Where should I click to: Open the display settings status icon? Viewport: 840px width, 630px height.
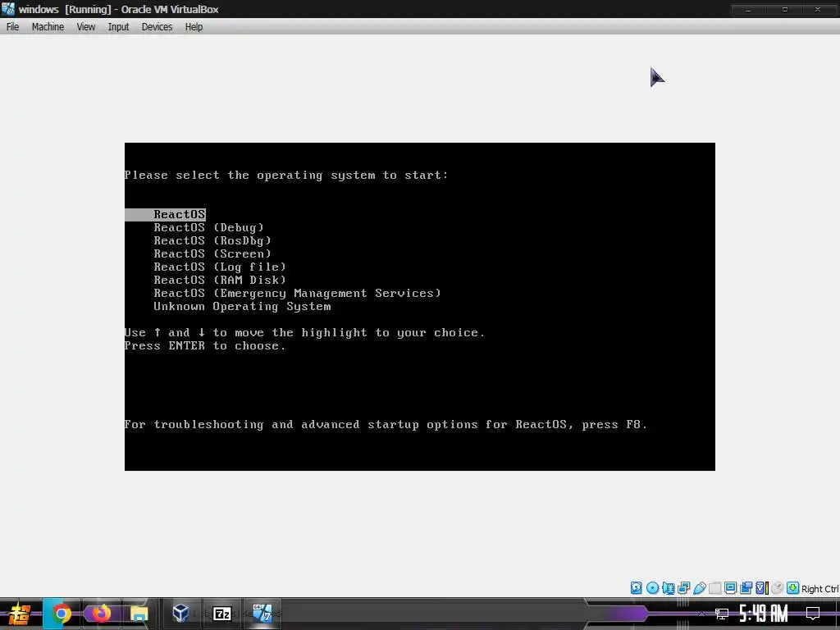[x=730, y=587]
